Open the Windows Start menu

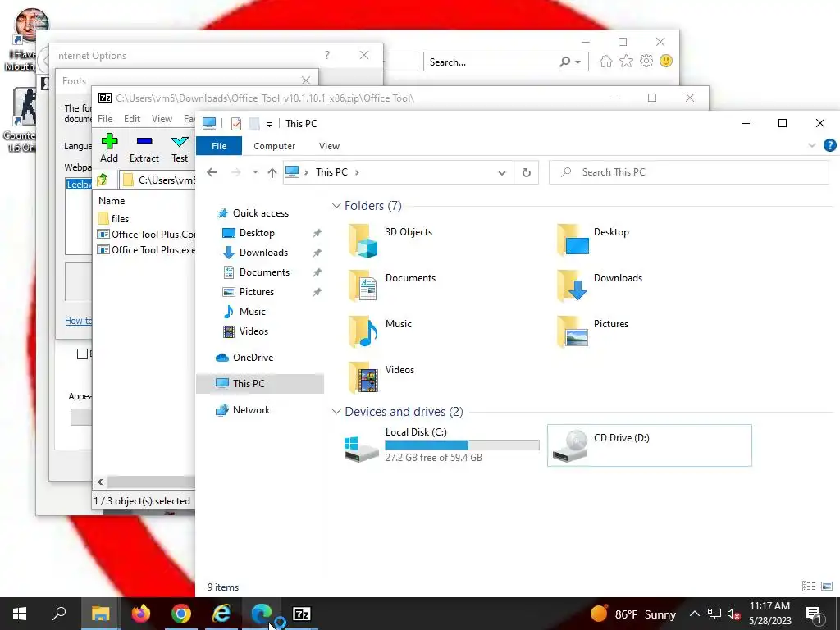tap(20, 614)
